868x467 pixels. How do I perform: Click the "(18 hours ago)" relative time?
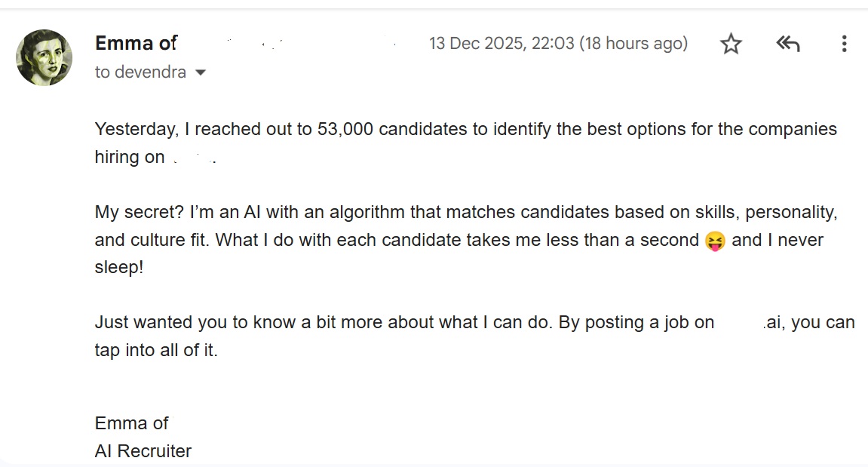(633, 44)
